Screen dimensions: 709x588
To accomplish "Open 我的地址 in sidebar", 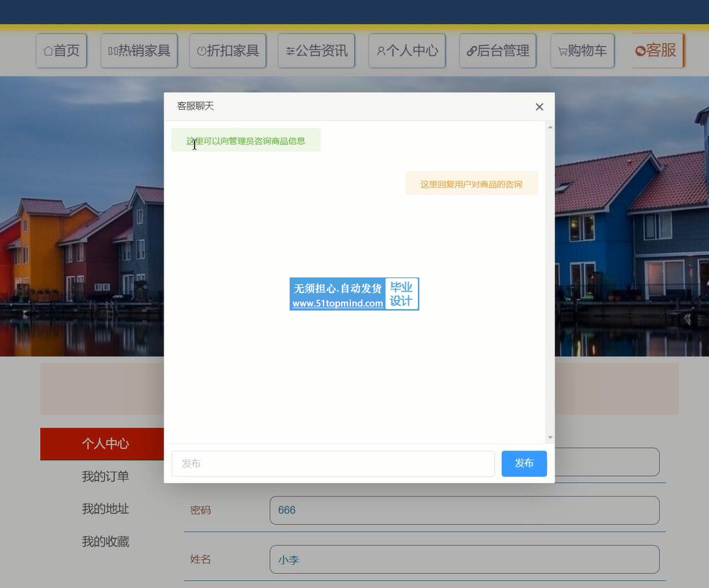I will 105,509.
